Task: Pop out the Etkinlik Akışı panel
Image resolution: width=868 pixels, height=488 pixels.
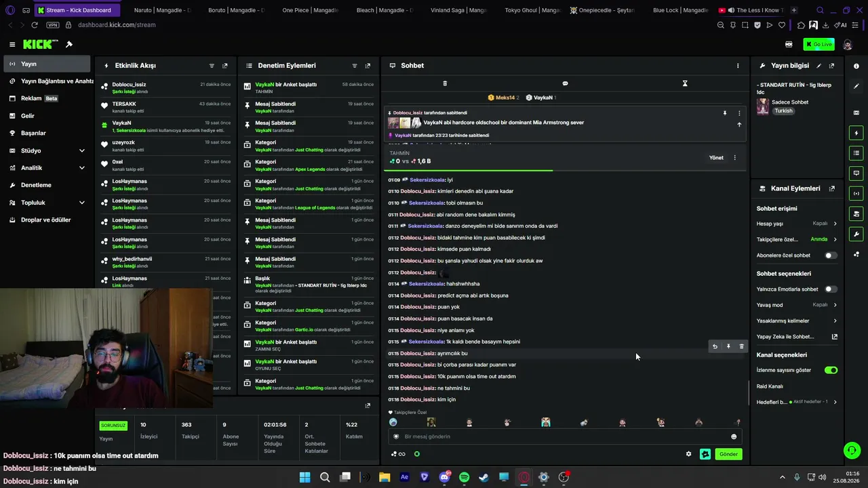Action: tap(225, 66)
